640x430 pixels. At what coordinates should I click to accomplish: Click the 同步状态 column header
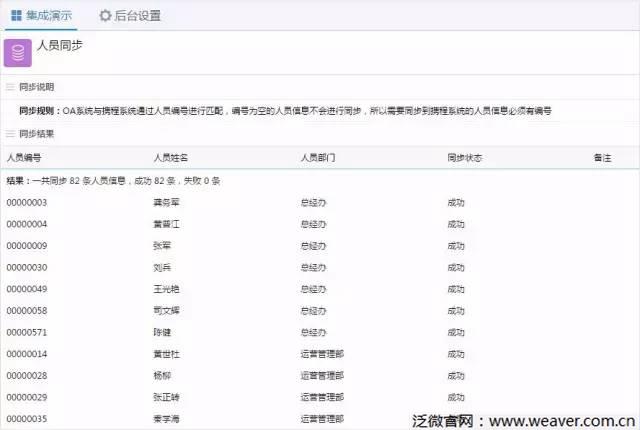point(464,157)
